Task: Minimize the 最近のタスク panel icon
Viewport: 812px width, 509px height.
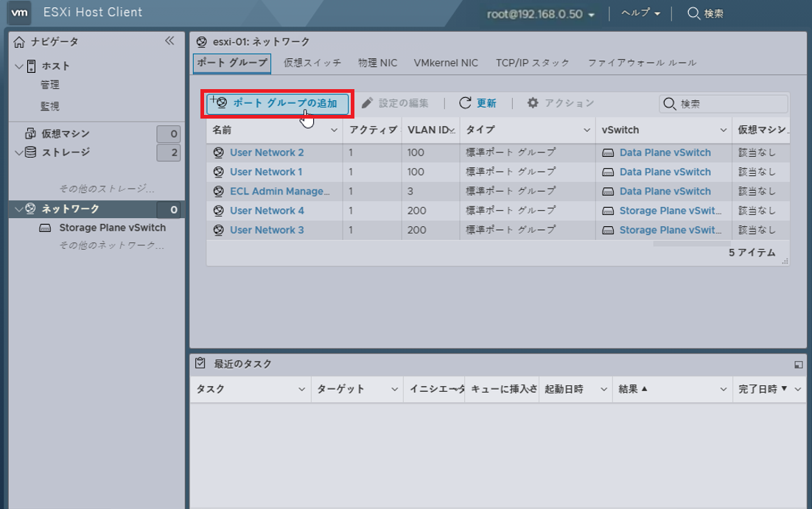Action: coord(798,364)
